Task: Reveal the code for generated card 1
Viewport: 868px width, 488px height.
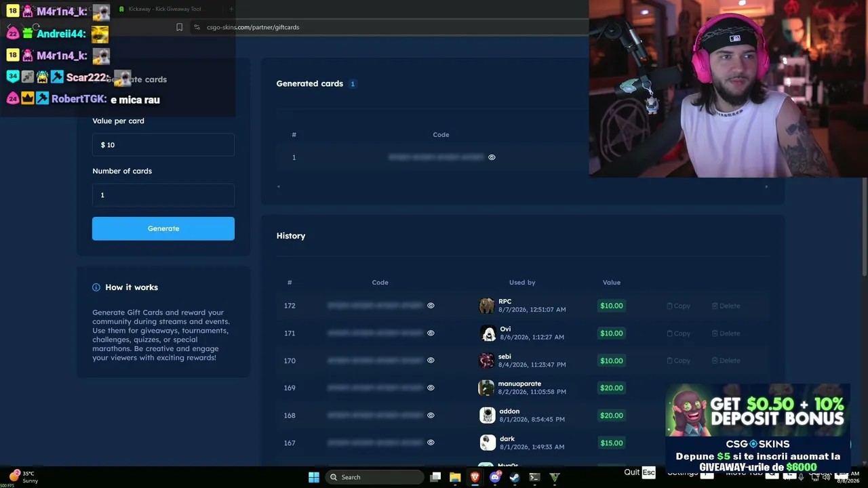Action: click(492, 157)
